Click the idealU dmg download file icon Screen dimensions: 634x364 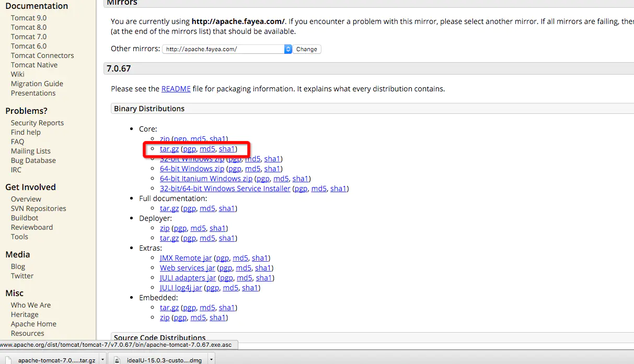pos(118,359)
